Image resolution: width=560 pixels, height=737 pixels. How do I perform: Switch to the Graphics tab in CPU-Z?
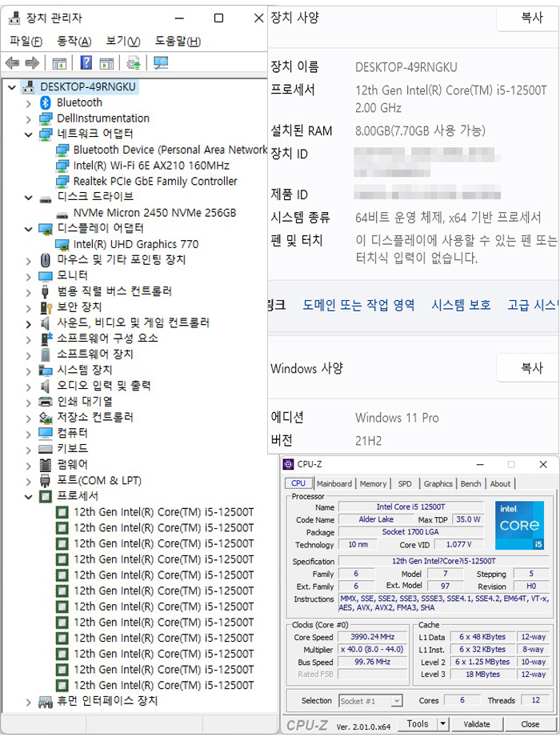438,483
